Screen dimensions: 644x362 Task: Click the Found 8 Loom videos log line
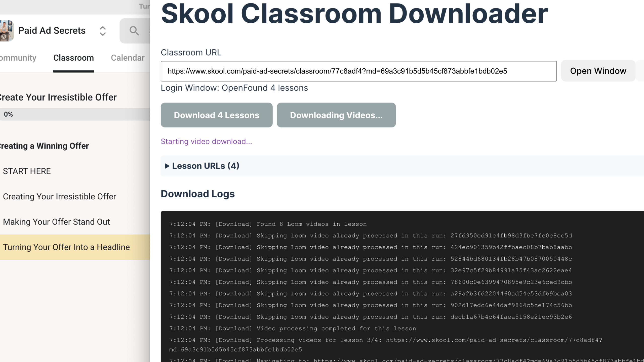(x=268, y=224)
